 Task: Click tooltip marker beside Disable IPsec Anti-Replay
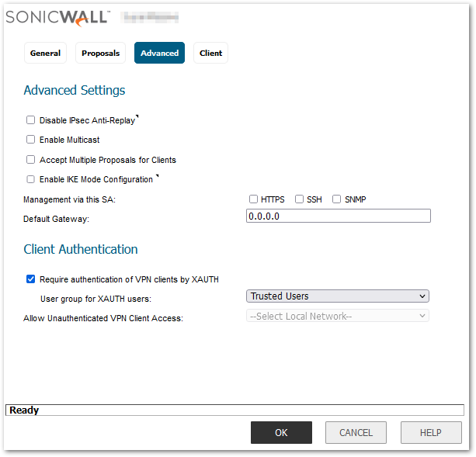136,116
